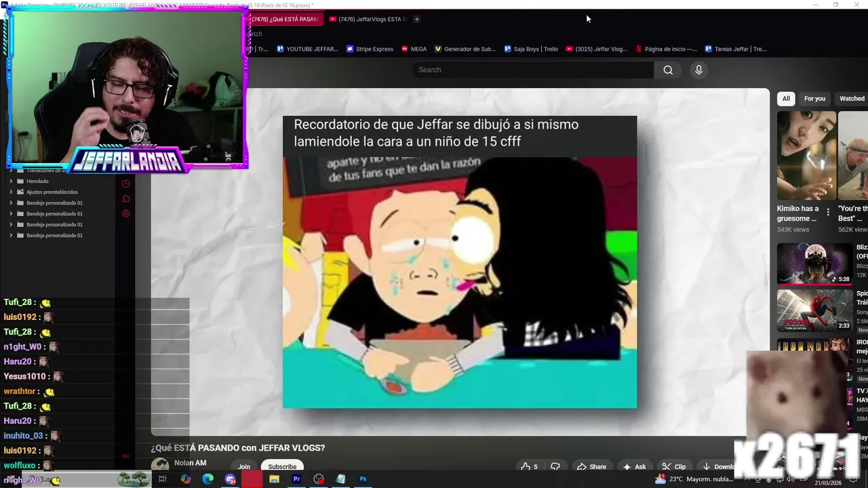Open File Explorer from the taskbar
Screen dimensions: 868x488
[x=274, y=479]
